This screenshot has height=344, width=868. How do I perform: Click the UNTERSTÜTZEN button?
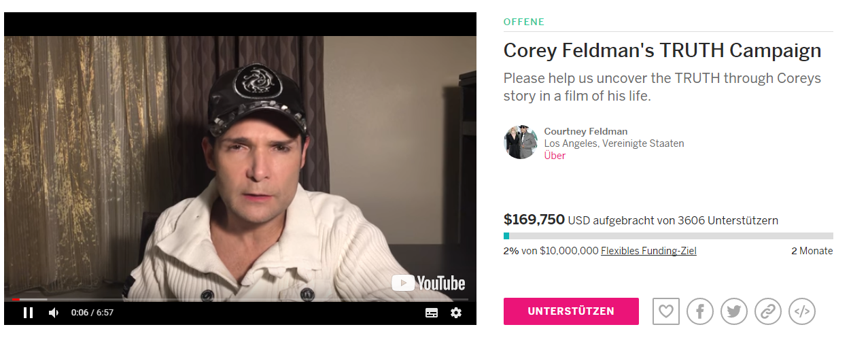point(571,311)
